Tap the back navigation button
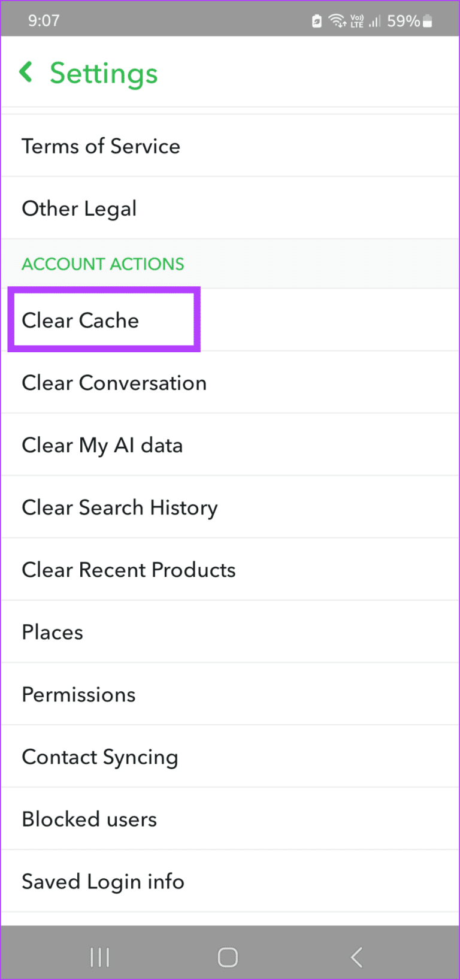 point(356,957)
